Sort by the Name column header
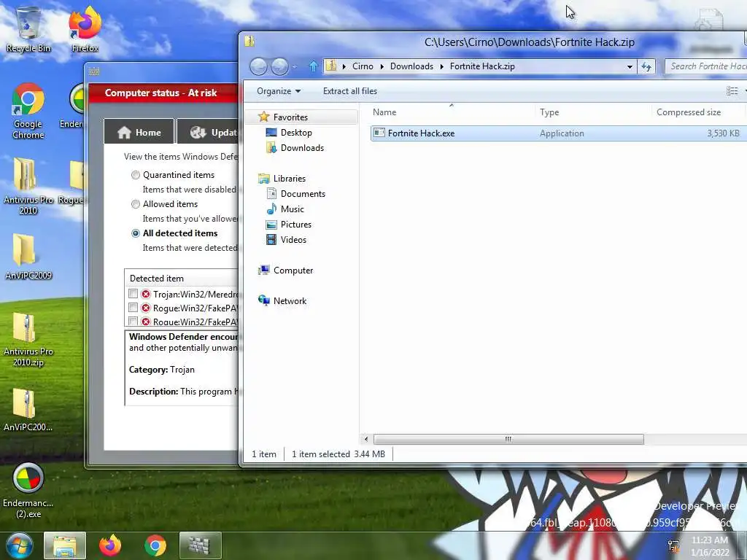 click(452, 112)
